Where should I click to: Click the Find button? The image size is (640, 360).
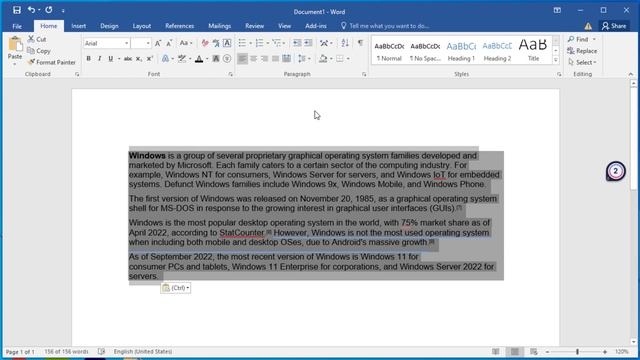[x=578, y=39]
